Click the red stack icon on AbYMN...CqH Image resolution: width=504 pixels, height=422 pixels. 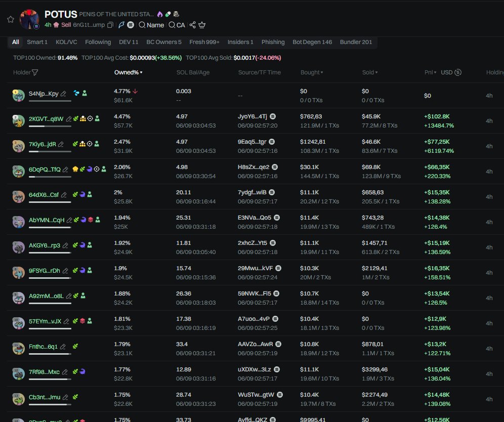click(91, 220)
